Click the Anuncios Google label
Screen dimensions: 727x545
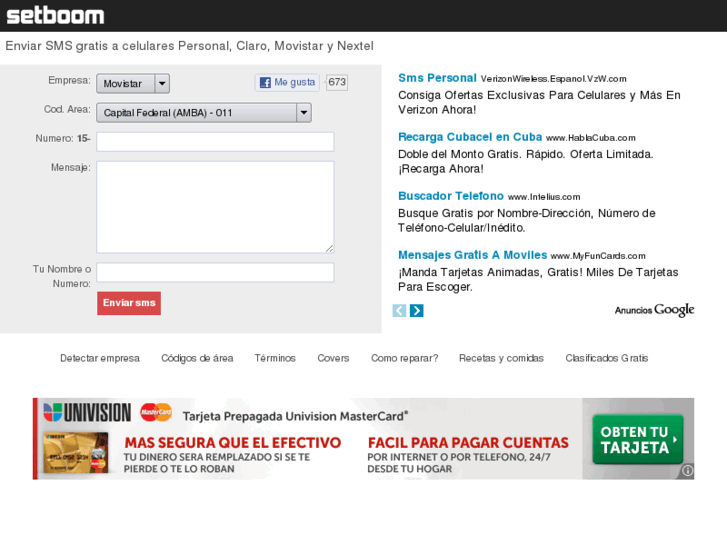655,310
